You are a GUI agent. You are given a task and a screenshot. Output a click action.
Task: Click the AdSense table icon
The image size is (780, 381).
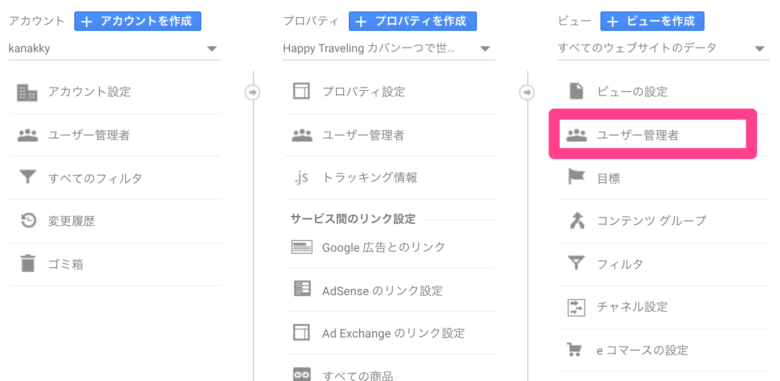coord(302,289)
